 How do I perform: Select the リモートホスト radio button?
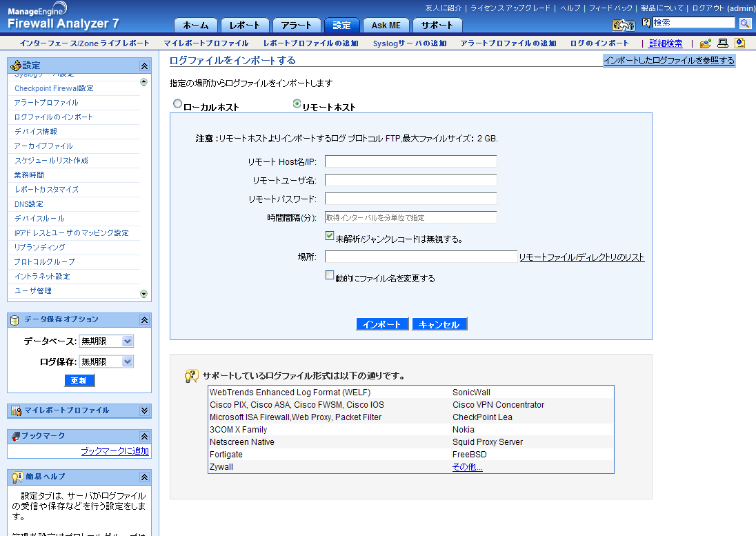click(x=297, y=103)
